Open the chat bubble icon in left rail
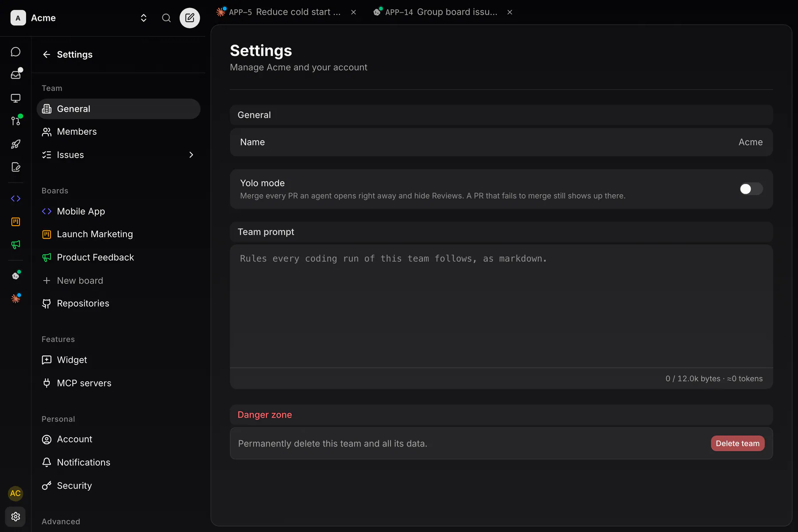The width and height of the screenshot is (798, 532). (x=16, y=52)
